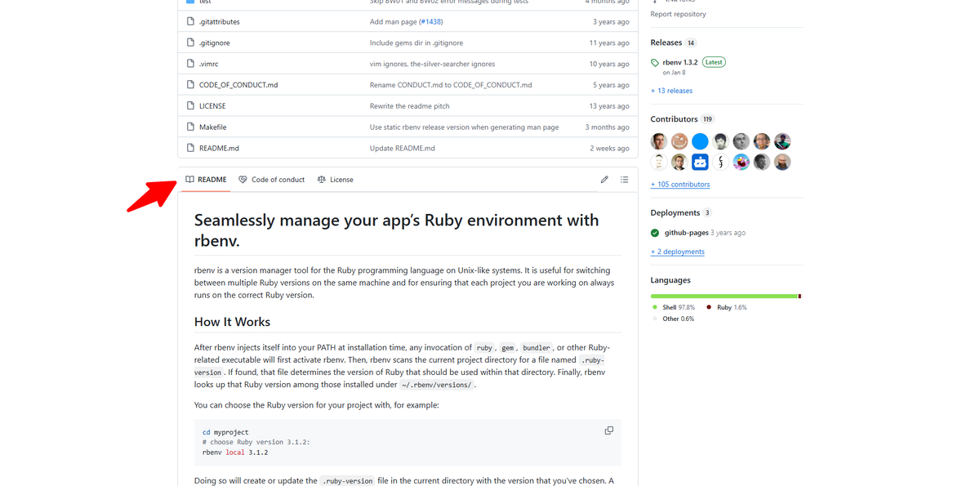Open the Makefile file
This screenshot has height=486, width=980.
[x=213, y=127]
